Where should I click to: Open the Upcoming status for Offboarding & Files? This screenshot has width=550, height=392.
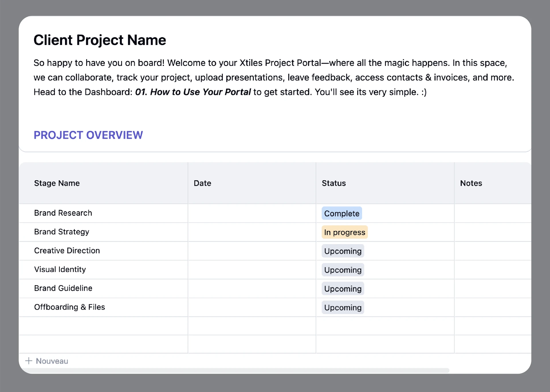(343, 307)
